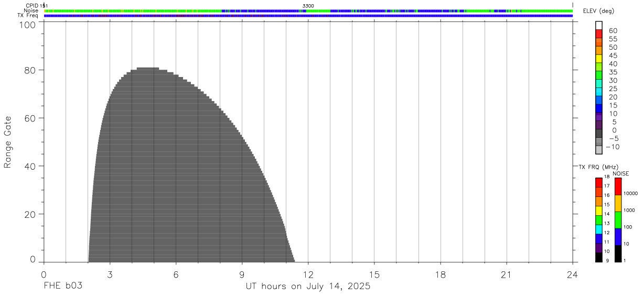Click the '9' tick on UT hours axis
This screenshot has height=297, width=644.
tap(242, 275)
